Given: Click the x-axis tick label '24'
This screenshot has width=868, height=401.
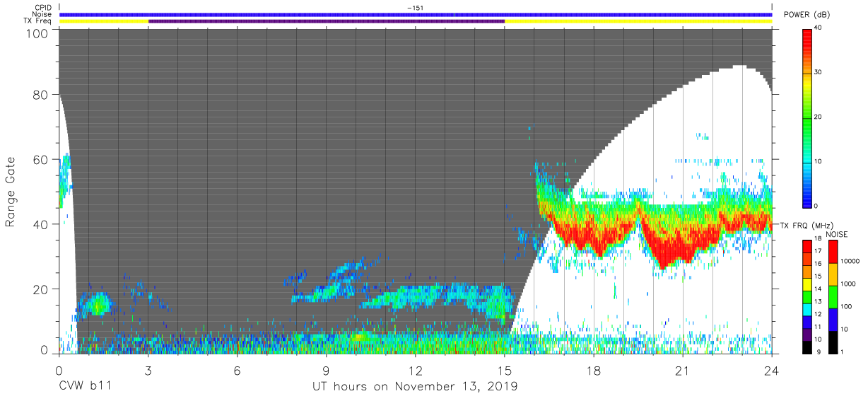Looking at the screenshot, I should click(x=772, y=370).
